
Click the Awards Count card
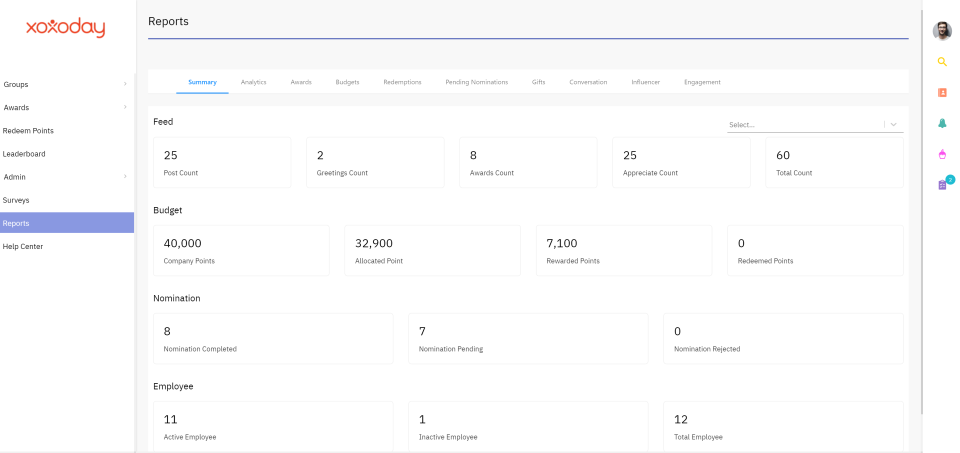528,162
